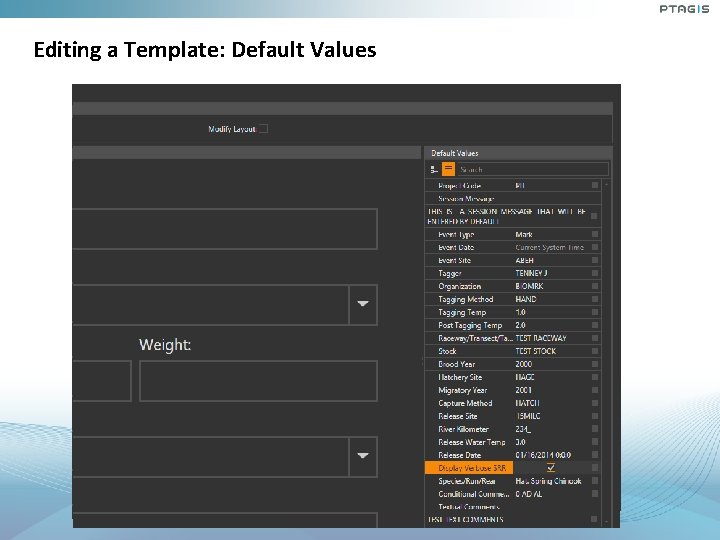The image size is (720, 540).
Task: Select the Release Water Temp label
Action: coord(472,442)
